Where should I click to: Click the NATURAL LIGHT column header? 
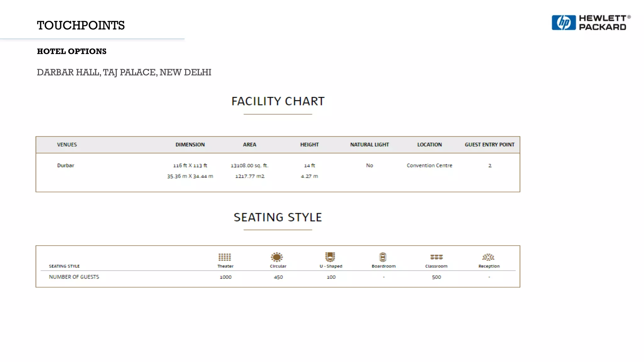(369, 145)
